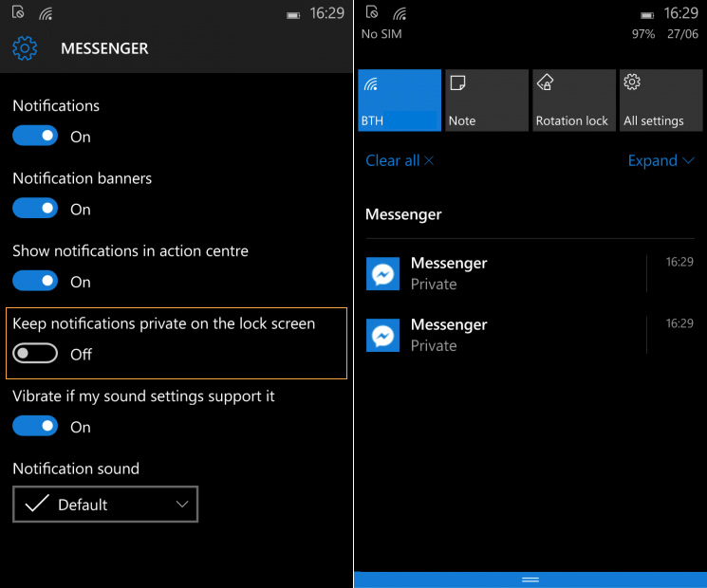Click the MESSENGER page title
This screenshot has width=707, height=588.
point(104,48)
